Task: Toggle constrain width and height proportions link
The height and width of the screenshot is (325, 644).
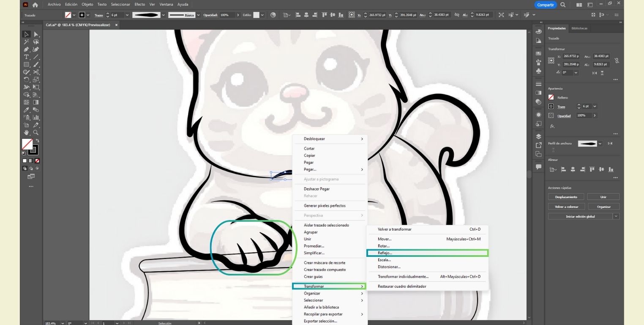Action: click(617, 61)
